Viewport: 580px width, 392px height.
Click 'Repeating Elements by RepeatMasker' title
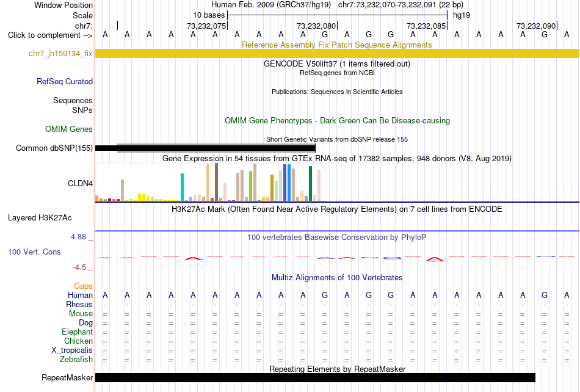click(338, 369)
